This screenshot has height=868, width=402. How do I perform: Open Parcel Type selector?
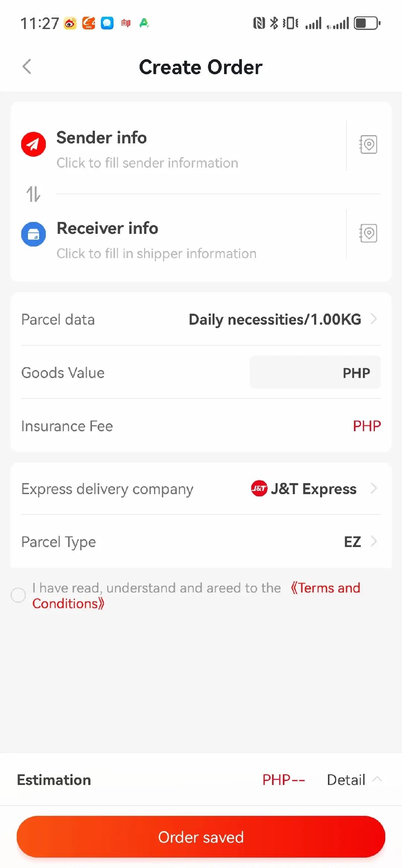tap(374, 541)
